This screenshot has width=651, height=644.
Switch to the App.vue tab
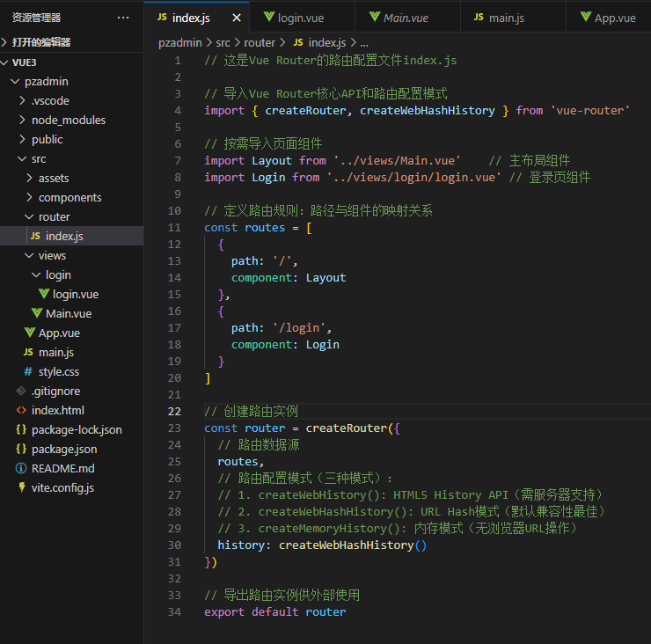pos(608,18)
